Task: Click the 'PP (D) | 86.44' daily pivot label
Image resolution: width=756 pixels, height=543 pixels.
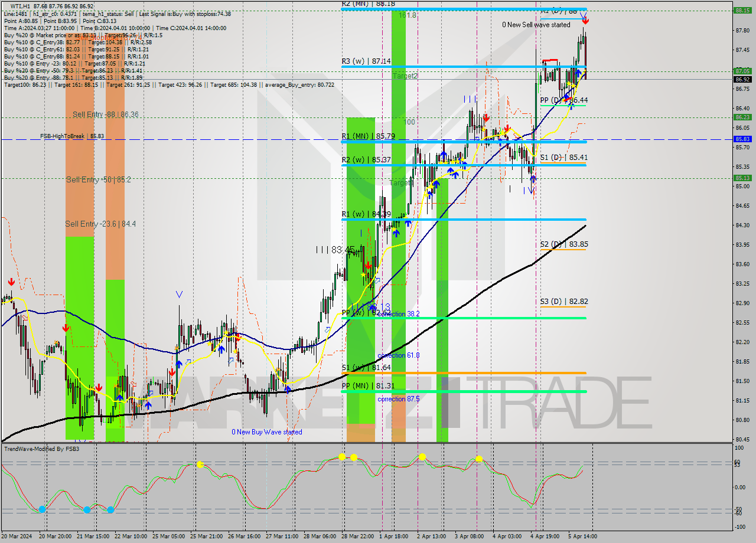Action: [x=564, y=100]
